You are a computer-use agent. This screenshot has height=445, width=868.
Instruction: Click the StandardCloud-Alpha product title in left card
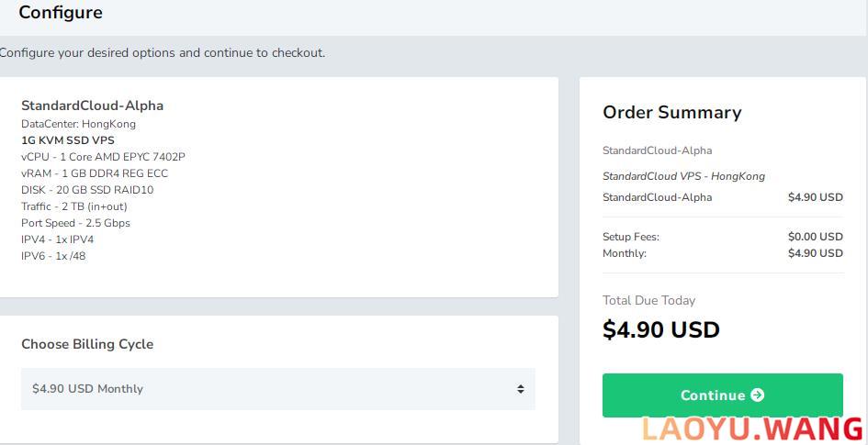click(x=92, y=106)
